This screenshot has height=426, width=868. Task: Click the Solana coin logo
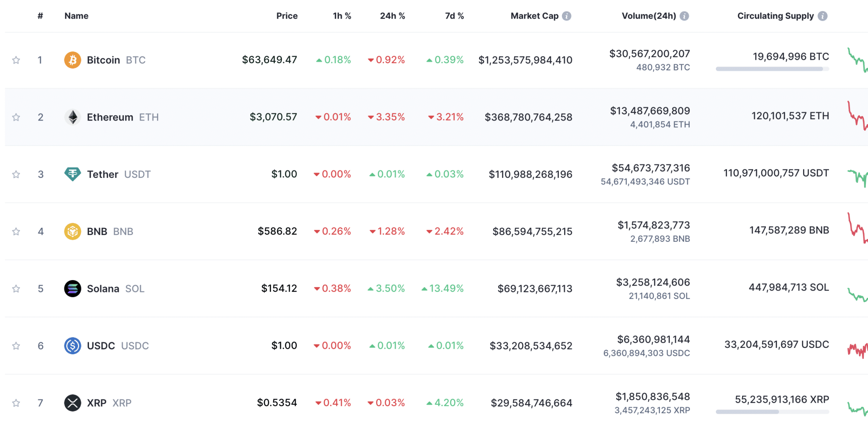pyautogui.click(x=72, y=289)
